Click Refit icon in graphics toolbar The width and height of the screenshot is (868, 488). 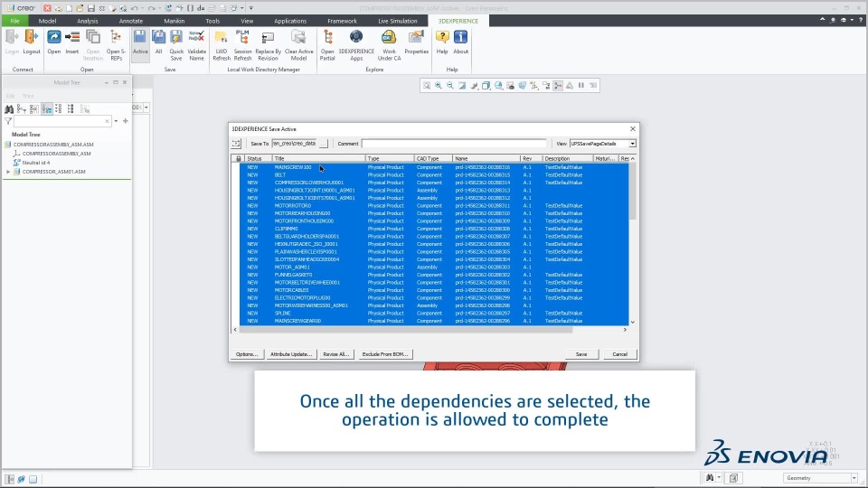426,85
